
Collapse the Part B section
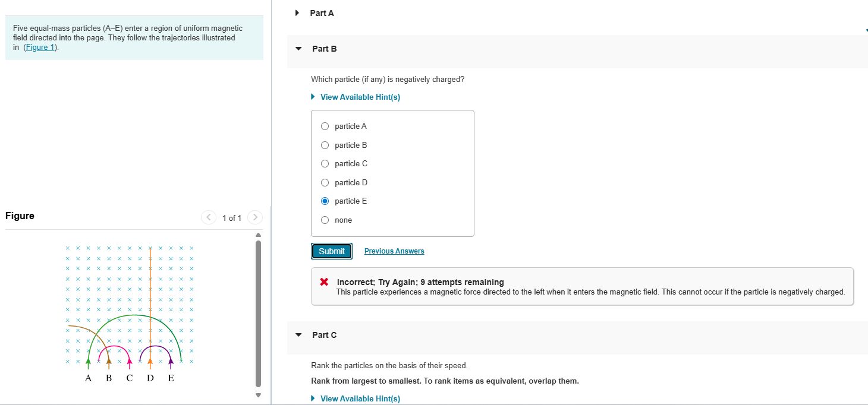298,49
